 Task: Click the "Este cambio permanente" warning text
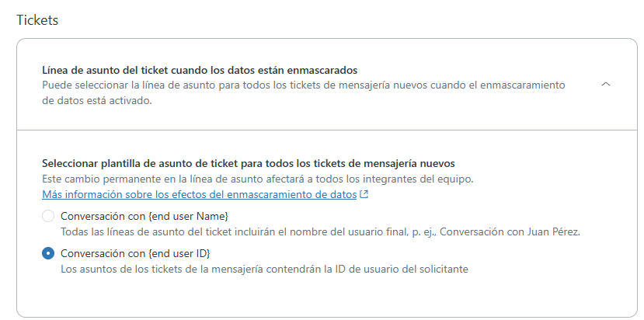[257, 179]
